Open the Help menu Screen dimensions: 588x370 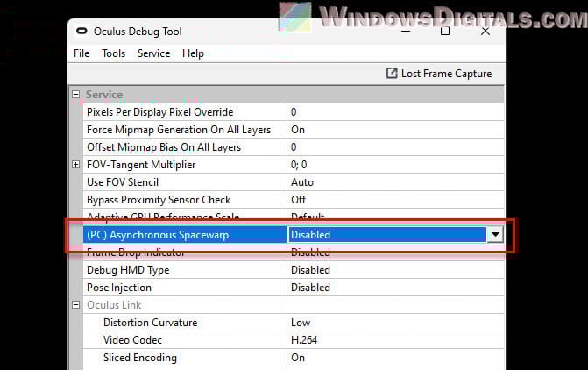193,53
